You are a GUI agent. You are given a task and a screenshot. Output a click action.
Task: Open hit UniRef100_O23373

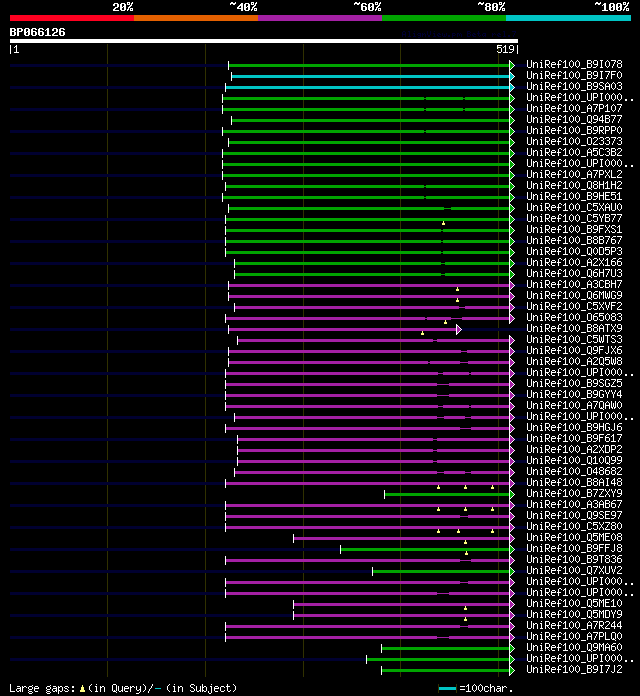(574, 141)
